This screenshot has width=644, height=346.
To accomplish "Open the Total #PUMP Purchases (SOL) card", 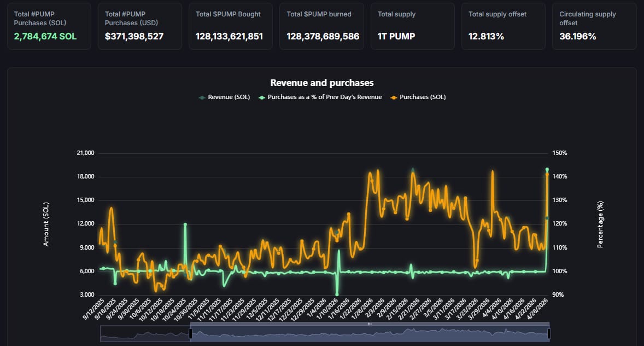I will (49, 26).
